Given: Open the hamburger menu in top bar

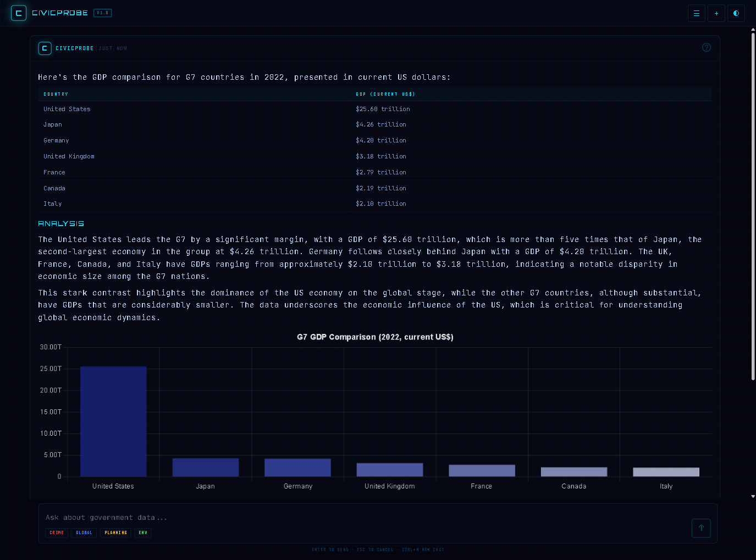Looking at the screenshot, I should (696, 13).
